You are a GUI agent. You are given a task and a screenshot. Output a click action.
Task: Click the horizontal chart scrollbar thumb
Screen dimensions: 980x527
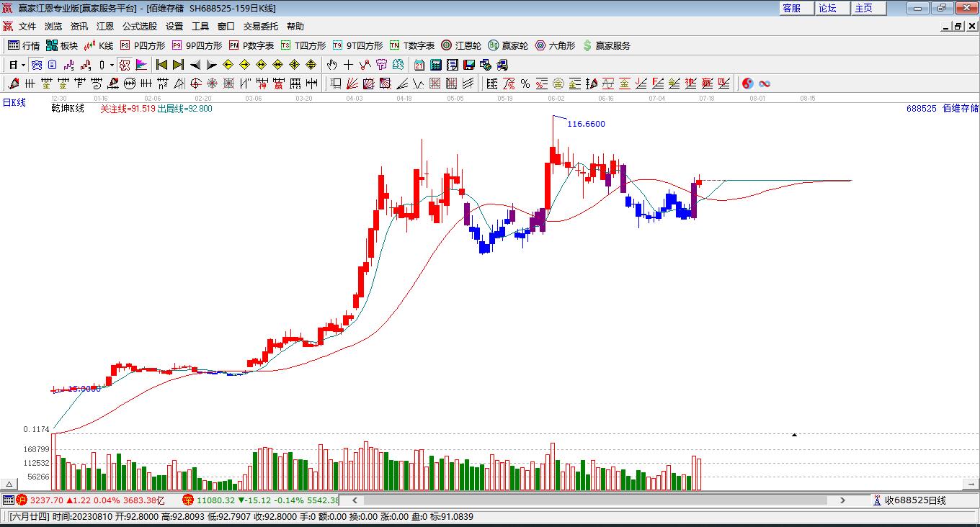(x=594, y=500)
